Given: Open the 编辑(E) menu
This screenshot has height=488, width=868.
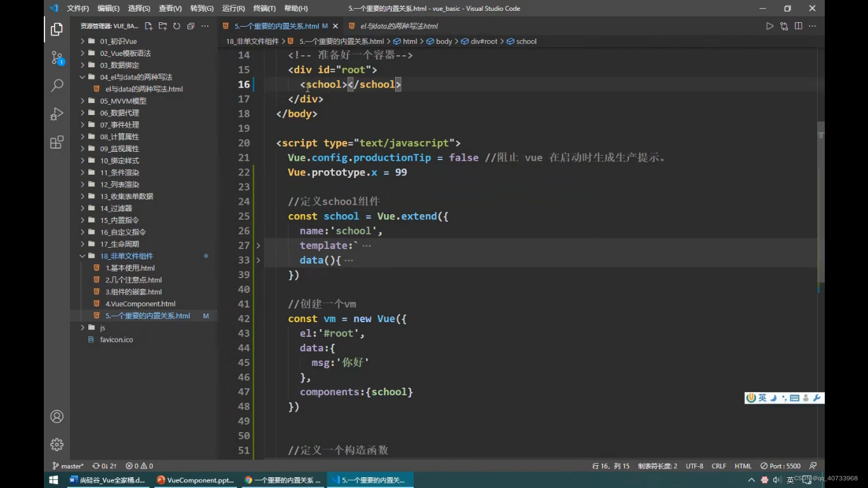Looking at the screenshot, I should pos(109,8).
